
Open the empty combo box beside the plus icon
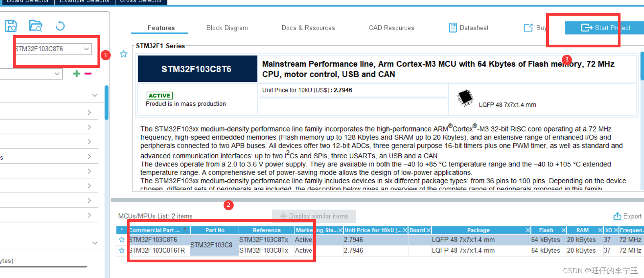31,74
